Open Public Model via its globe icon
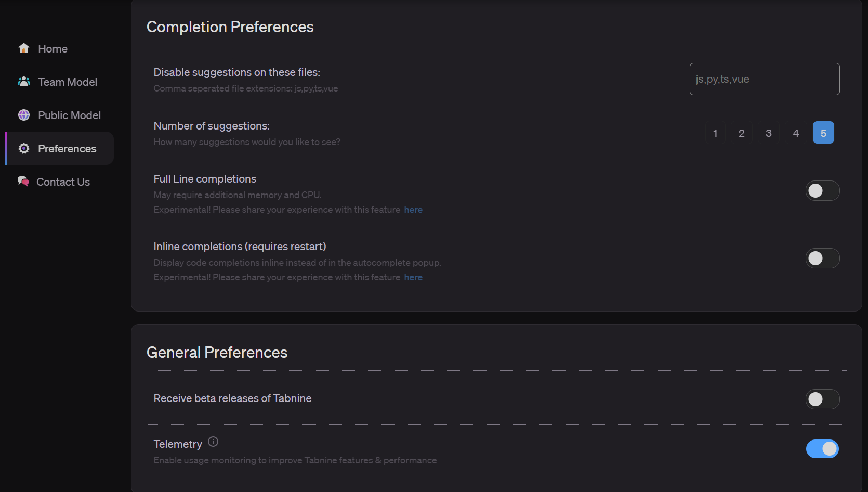 coord(23,115)
